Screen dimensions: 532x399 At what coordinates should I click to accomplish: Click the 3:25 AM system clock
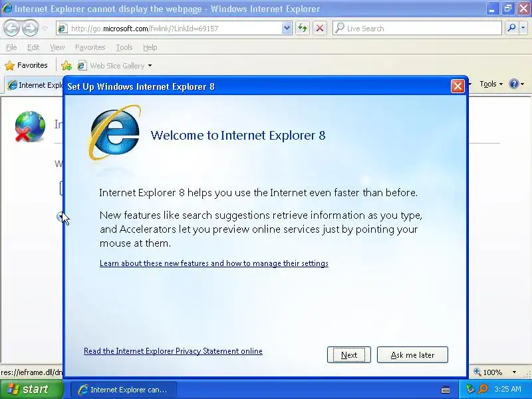click(507, 389)
